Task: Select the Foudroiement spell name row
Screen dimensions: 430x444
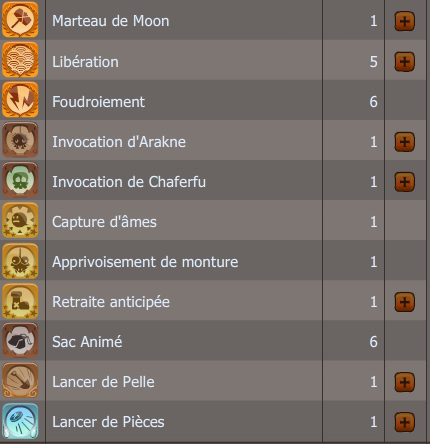Action: (x=184, y=100)
